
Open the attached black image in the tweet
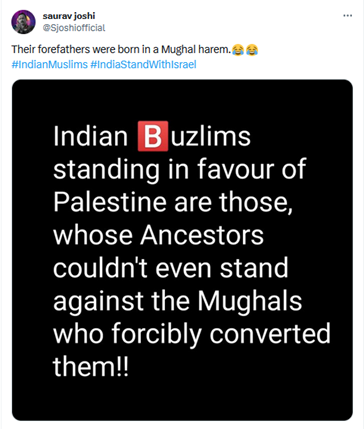coord(182,250)
